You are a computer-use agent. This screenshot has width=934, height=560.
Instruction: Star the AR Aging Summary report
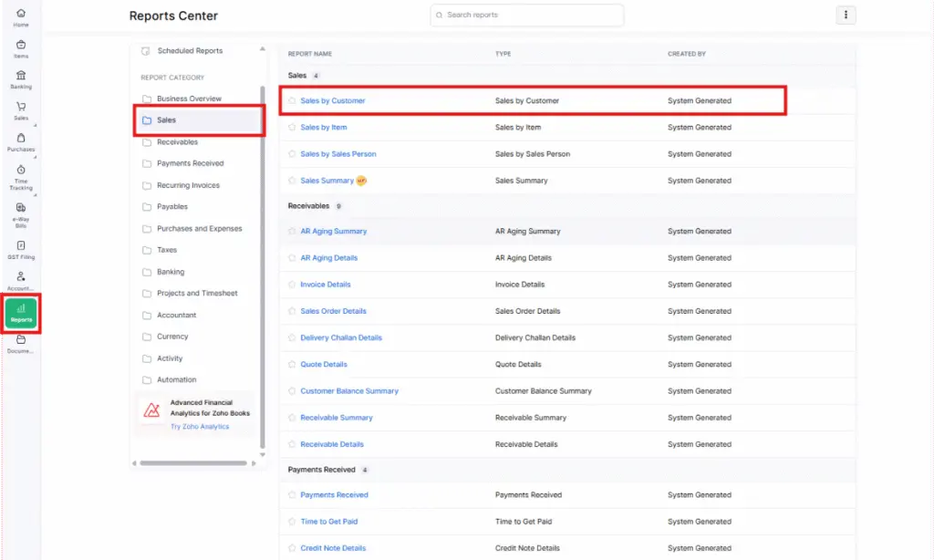(x=292, y=231)
